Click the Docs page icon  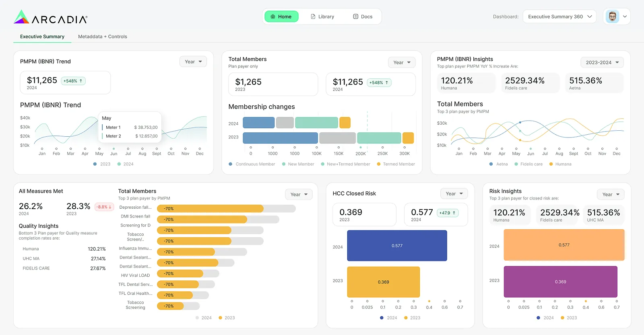tap(355, 16)
